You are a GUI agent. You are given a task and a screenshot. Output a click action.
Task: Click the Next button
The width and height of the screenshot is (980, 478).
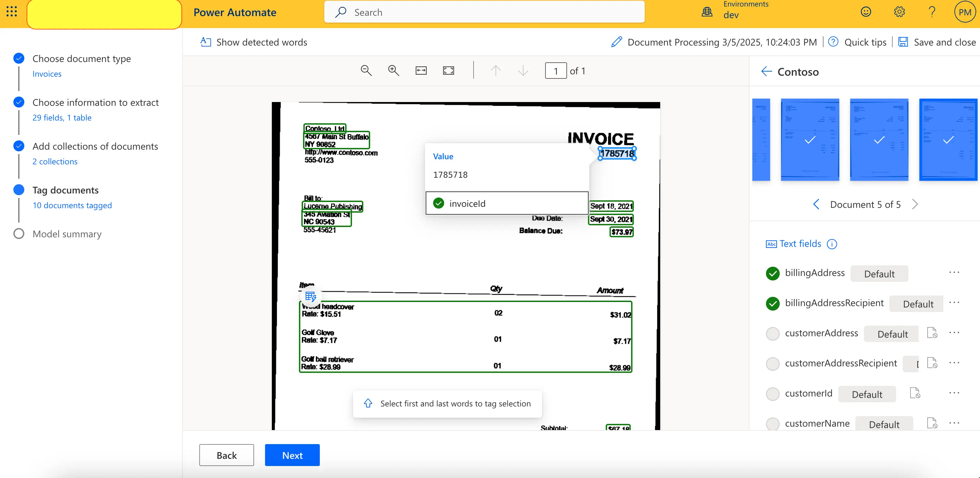[x=292, y=455]
